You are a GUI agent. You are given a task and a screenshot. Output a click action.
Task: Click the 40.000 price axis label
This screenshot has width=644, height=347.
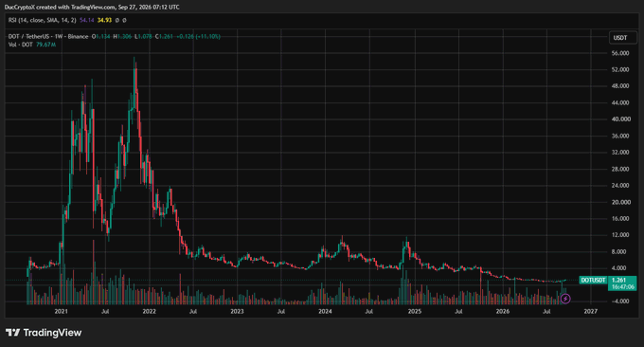pos(620,119)
